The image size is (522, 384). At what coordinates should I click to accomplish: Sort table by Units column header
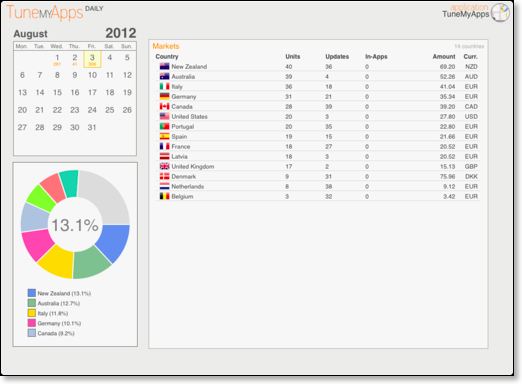tap(293, 56)
